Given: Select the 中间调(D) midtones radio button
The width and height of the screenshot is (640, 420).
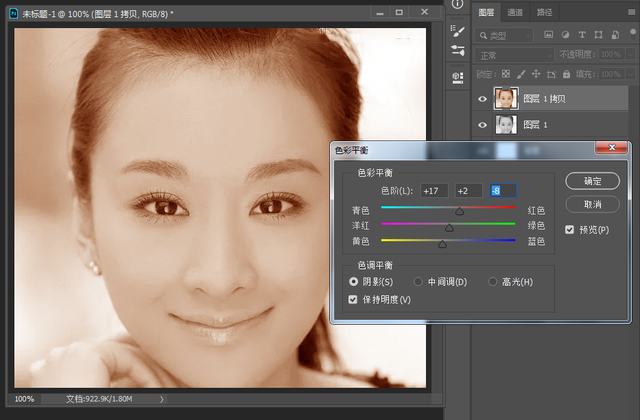Looking at the screenshot, I should coord(418,282).
